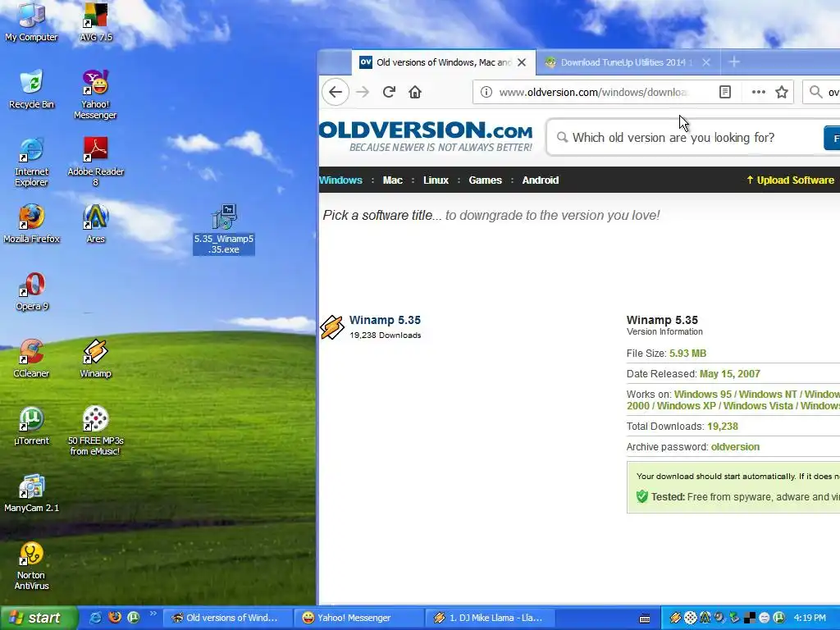Image resolution: width=840 pixels, height=630 pixels.
Task: Click the taskbar clock showing 4:19 PM
Action: point(810,619)
